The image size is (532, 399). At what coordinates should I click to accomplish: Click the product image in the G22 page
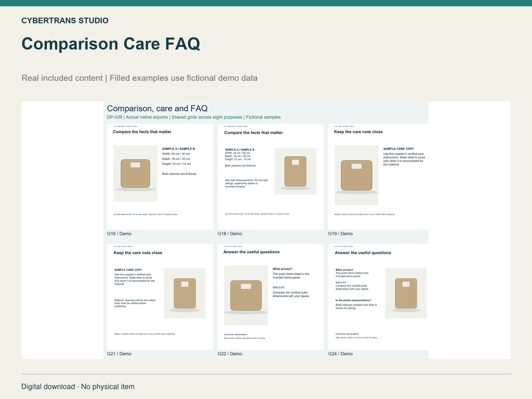246,295
